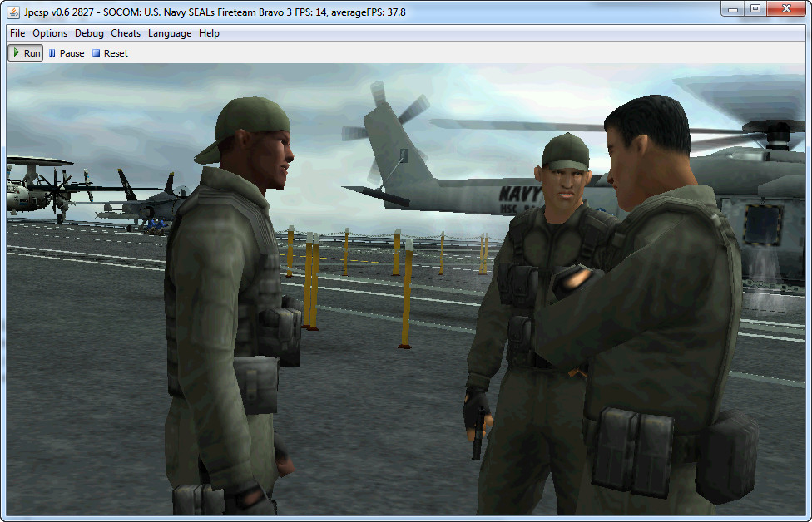Open the Options menu
This screenshot has height=522, width=812.
pyautogui.click(x=50, y=33)
